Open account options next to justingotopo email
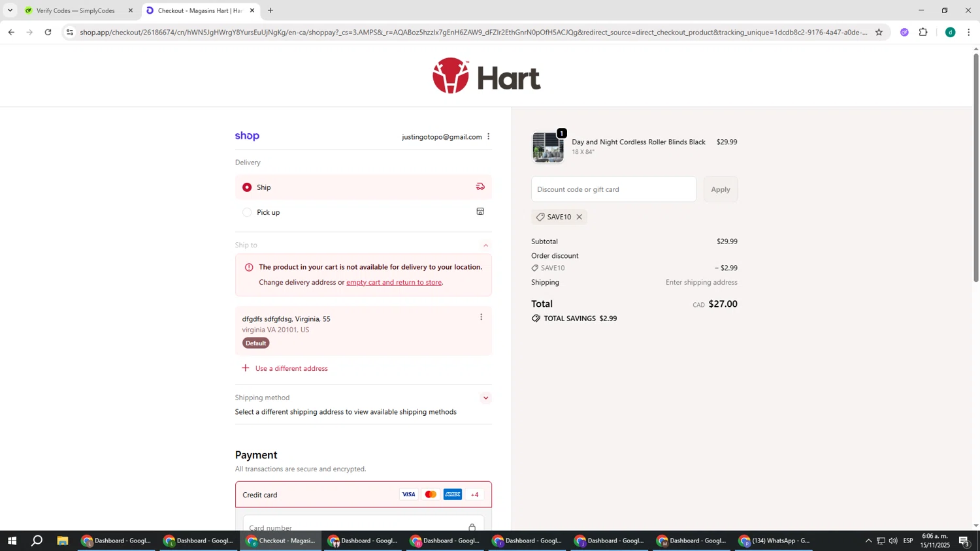Screen dimensions: 980x551 pyautogui.click(x=488, y=136)
